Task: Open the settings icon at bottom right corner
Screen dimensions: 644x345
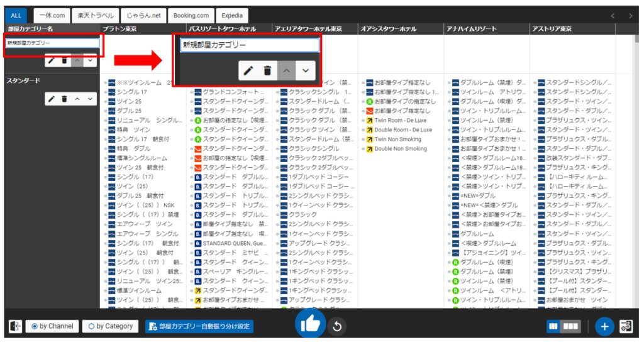Action: click(x=626, y=327)
